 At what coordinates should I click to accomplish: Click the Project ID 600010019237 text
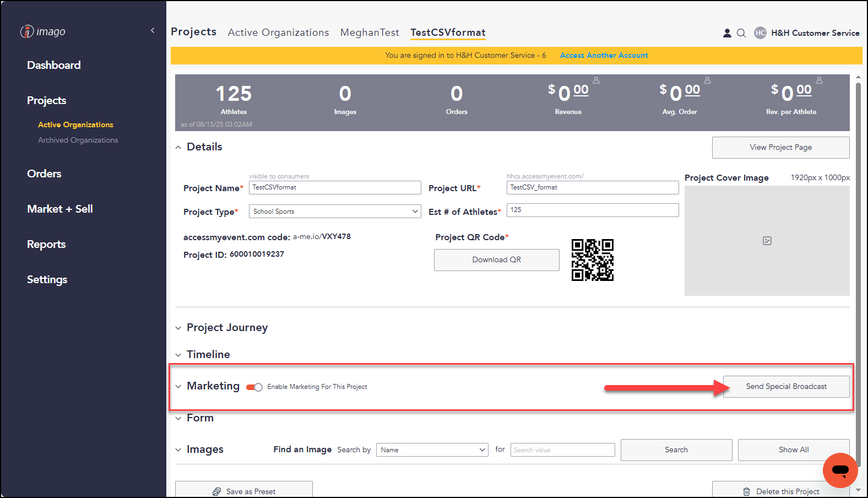tap(234, 255)
